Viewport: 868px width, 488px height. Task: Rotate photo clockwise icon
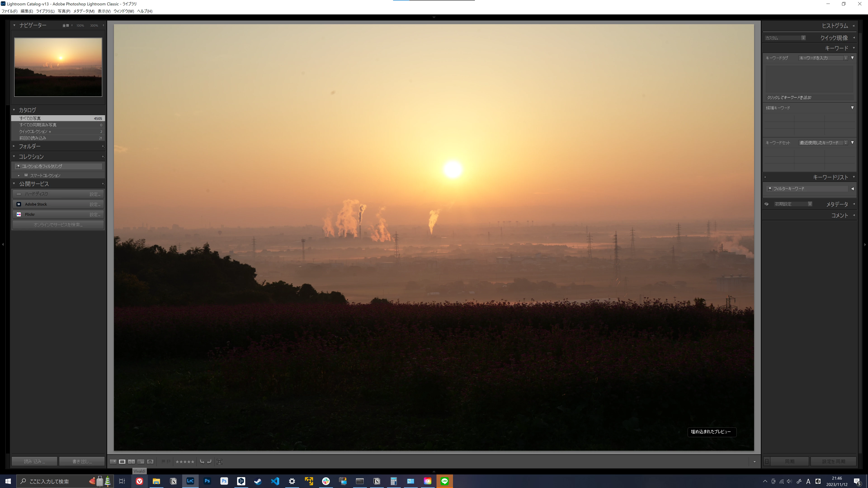point(209,461)
